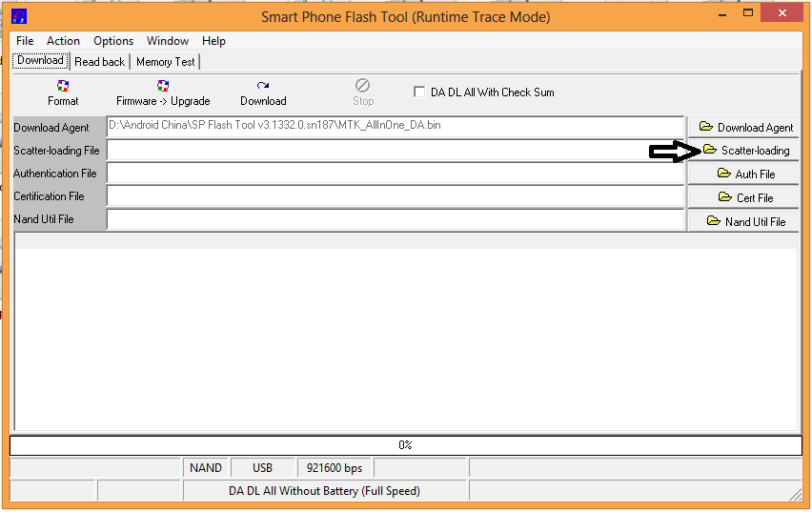Image resolution: width=812 pixels, height=512 pixels.
Task: Start Firmware -> Upgrade
Action: click(x=163, y=93)
